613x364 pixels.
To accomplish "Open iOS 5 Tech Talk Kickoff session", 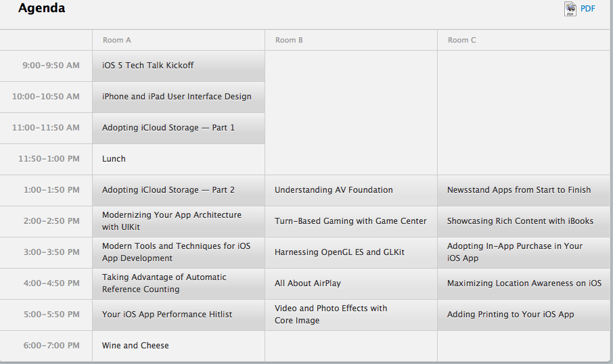I will pos(179,66).
